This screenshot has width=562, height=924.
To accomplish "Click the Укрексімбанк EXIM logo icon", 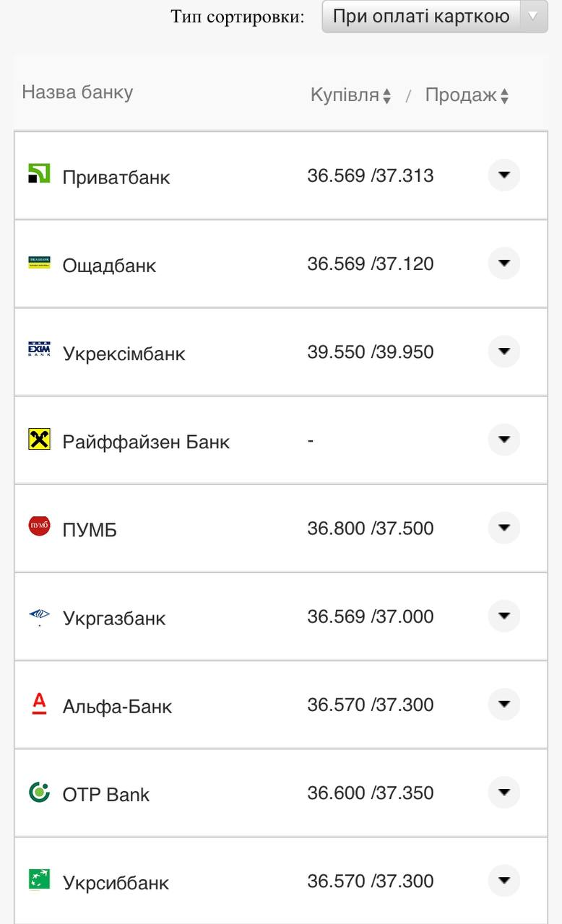I will pos(39,350).
